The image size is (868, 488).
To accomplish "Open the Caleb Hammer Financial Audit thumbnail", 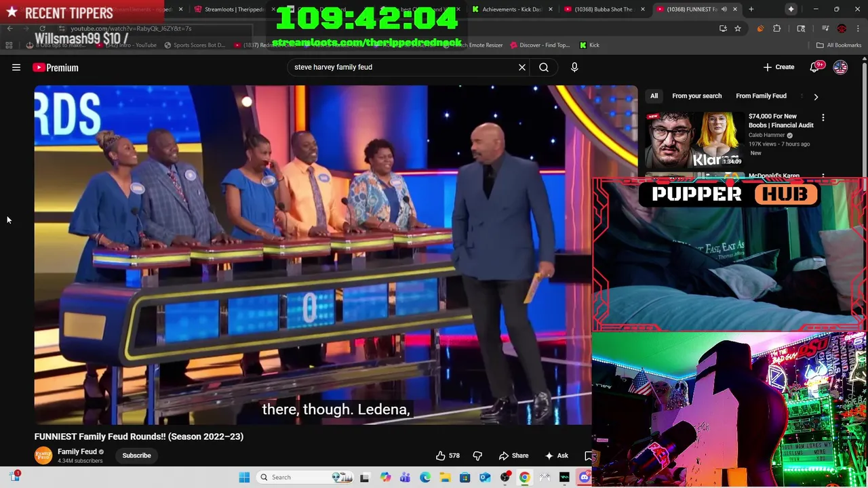I will (x=694, y=140).
